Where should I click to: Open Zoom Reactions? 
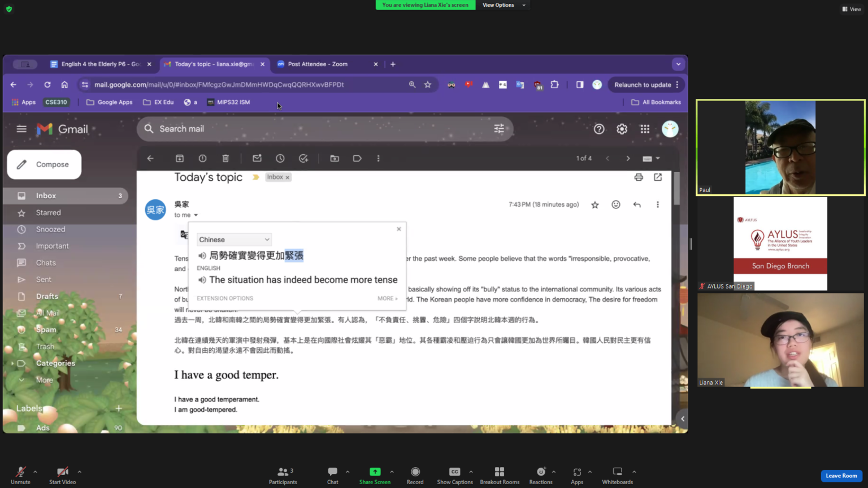[541, 475]
